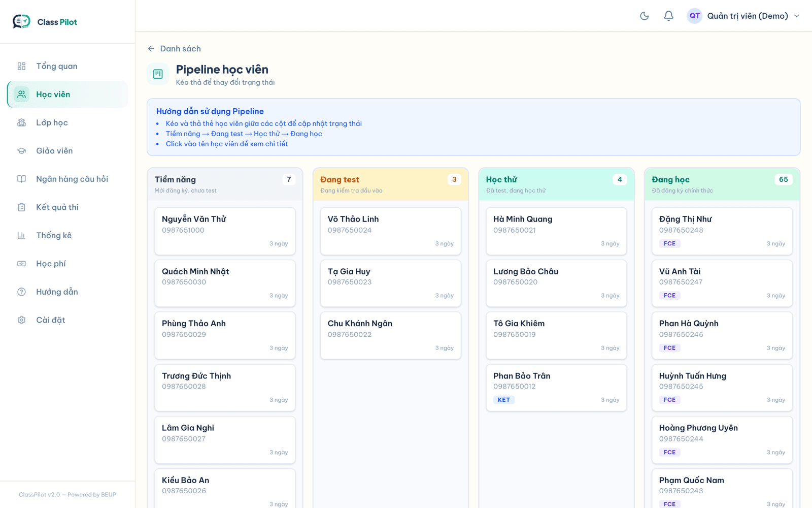Click the Tiềm năng count badge 7
The image size is (812, 508).
pyautogui.click(x=289, y=179)
